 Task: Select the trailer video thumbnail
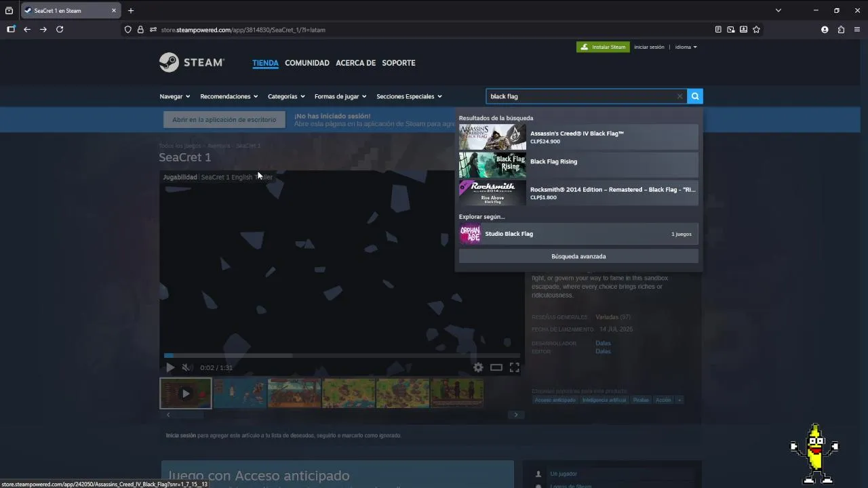186,393
